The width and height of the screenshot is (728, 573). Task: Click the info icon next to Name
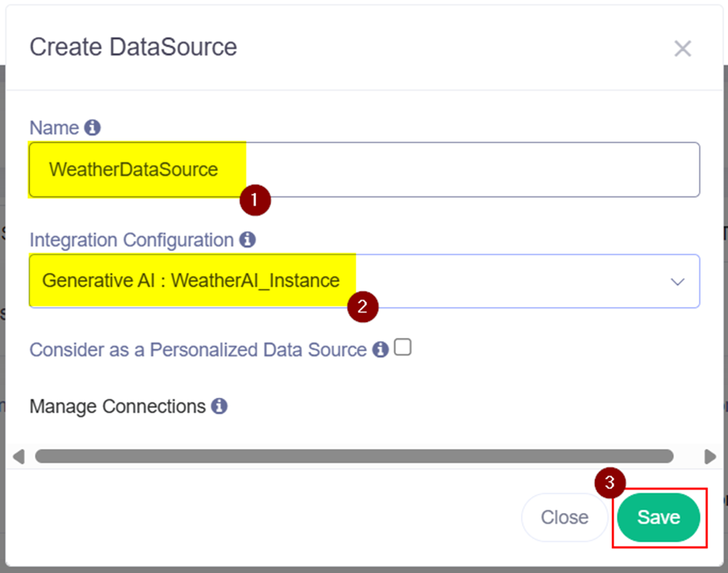(x=93, y=128)
